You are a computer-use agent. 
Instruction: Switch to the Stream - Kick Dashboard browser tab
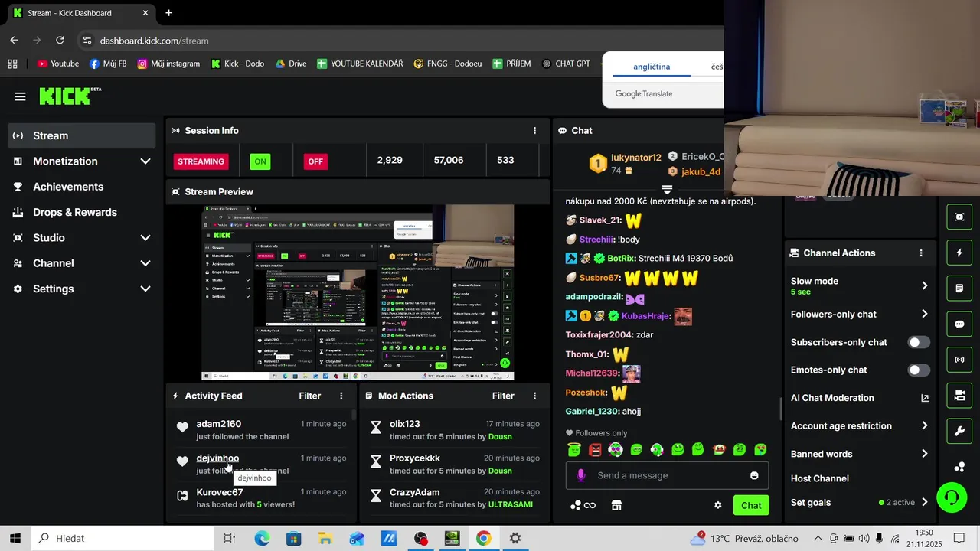79,13
